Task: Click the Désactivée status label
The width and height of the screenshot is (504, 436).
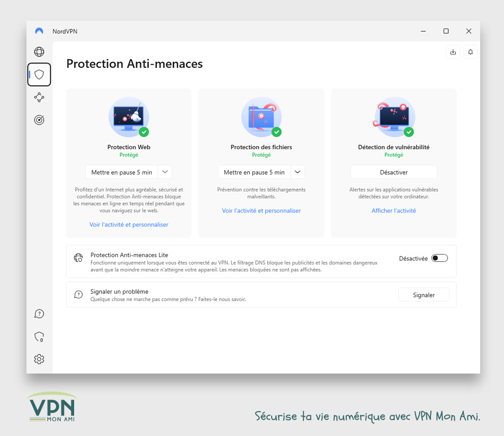Action: pos(413,259)
